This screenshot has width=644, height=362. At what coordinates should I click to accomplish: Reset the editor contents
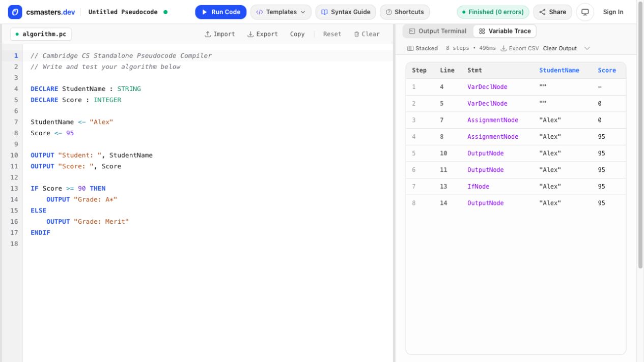tap(332, 34)
